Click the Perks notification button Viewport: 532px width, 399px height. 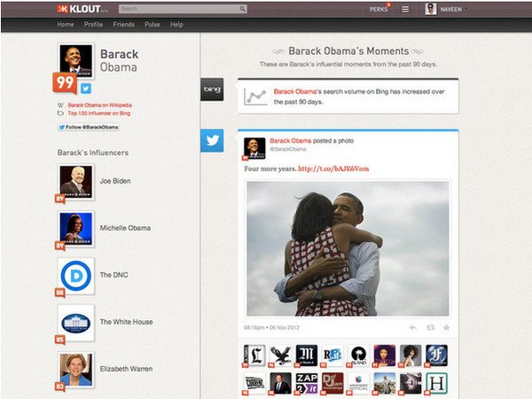pos(378,9)
